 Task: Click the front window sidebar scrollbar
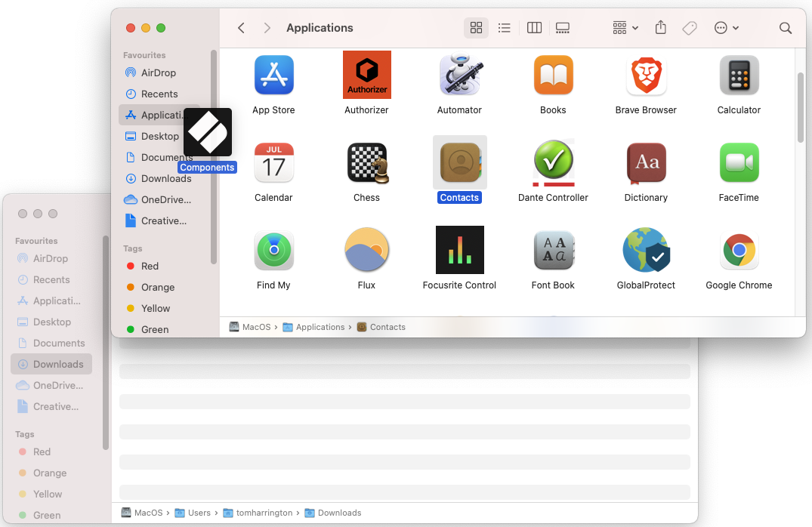pos(213,157)
